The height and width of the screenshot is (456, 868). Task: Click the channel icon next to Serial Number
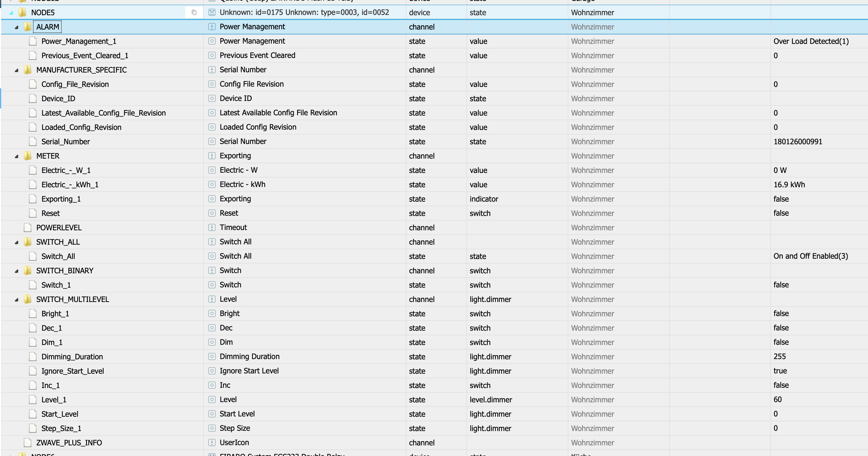coord(212,70)
